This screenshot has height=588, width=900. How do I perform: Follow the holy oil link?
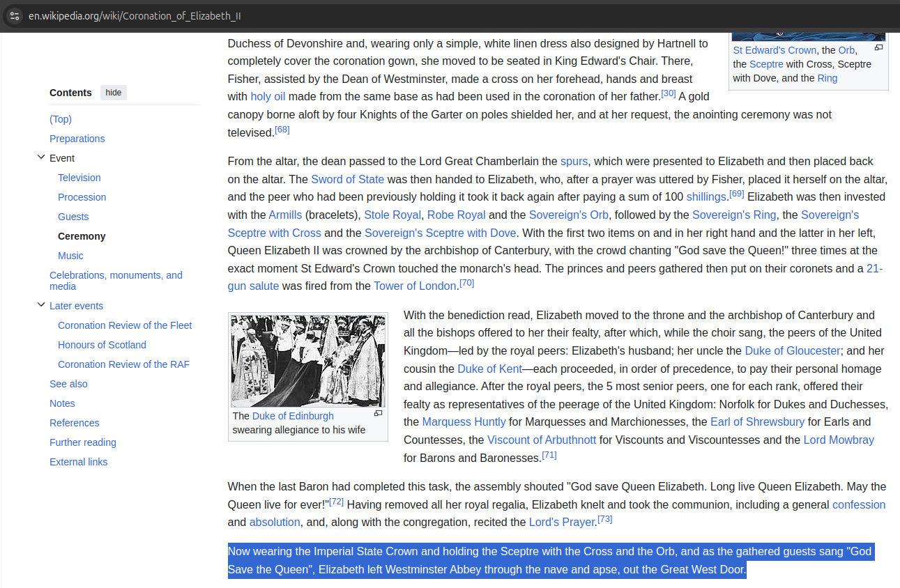click(268, 96)
